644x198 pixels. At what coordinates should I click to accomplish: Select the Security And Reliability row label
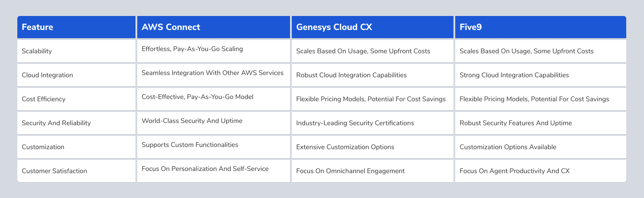56,123
